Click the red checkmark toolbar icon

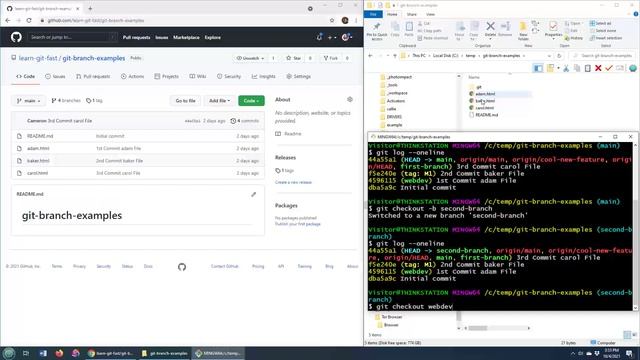(609, 69)
